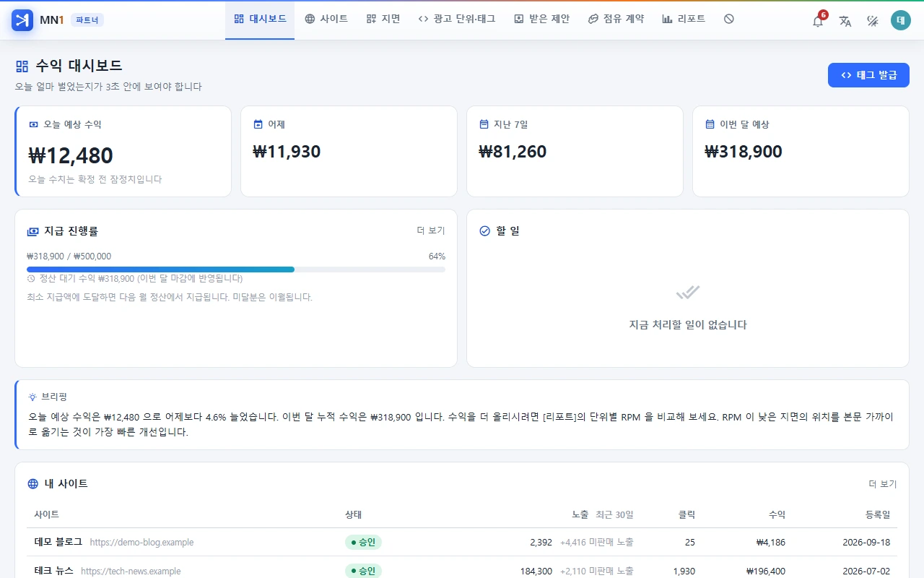This screenshot has width=924, height=578.
Task: Click the ₩11,930 yesterday value
Action: [x=287, y=152]
